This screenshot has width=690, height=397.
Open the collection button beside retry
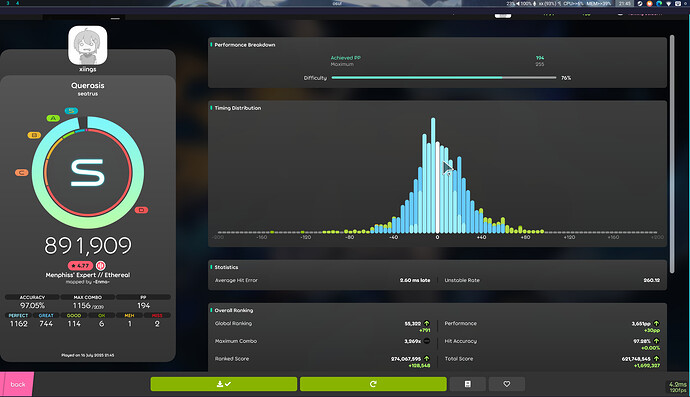click(x=468, y=384)
